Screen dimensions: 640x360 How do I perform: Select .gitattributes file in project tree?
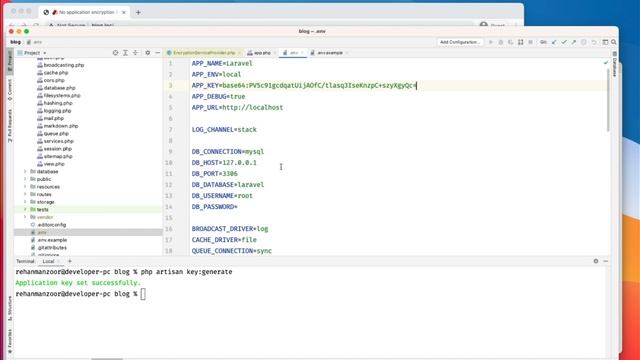coord(49,247)
